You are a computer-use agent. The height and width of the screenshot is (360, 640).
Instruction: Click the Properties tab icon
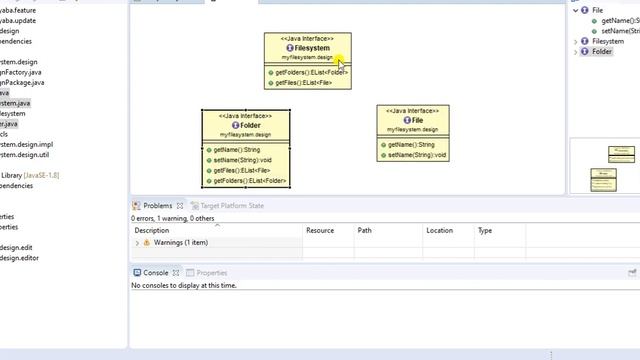click(190, 273)
